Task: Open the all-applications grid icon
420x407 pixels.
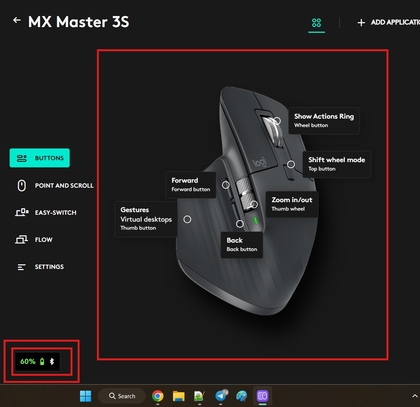Action: [x=316, y=23]
